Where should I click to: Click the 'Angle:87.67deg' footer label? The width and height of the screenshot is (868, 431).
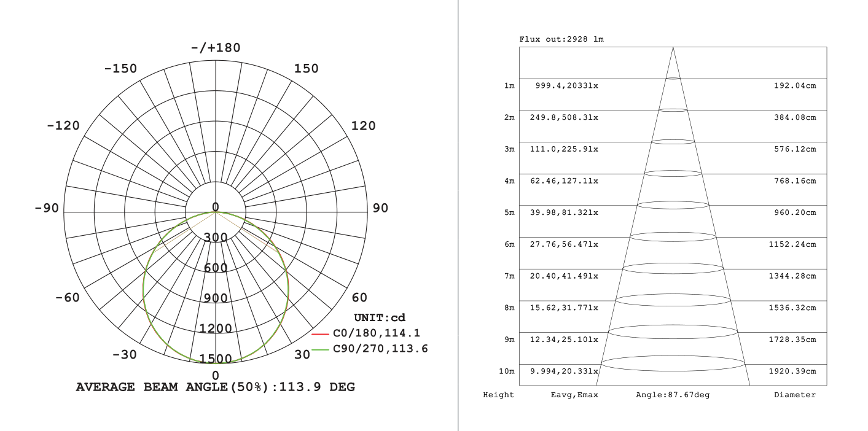673,395
